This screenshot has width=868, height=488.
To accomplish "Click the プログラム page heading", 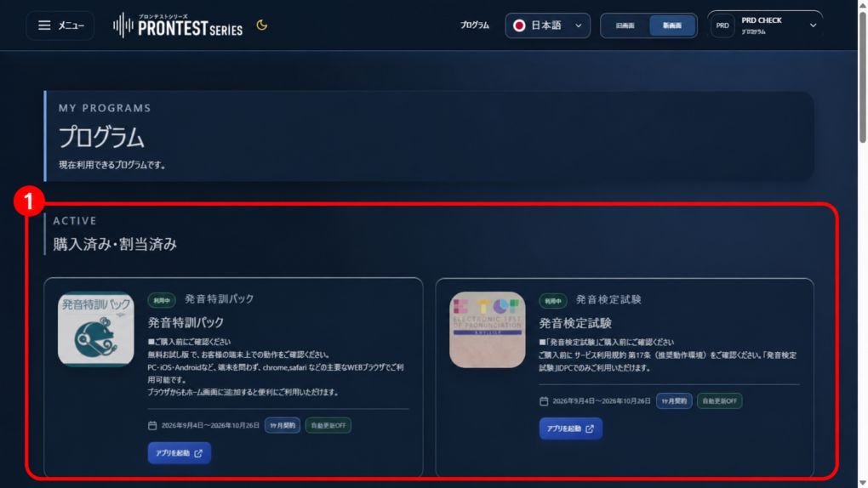I will (101, 137).
